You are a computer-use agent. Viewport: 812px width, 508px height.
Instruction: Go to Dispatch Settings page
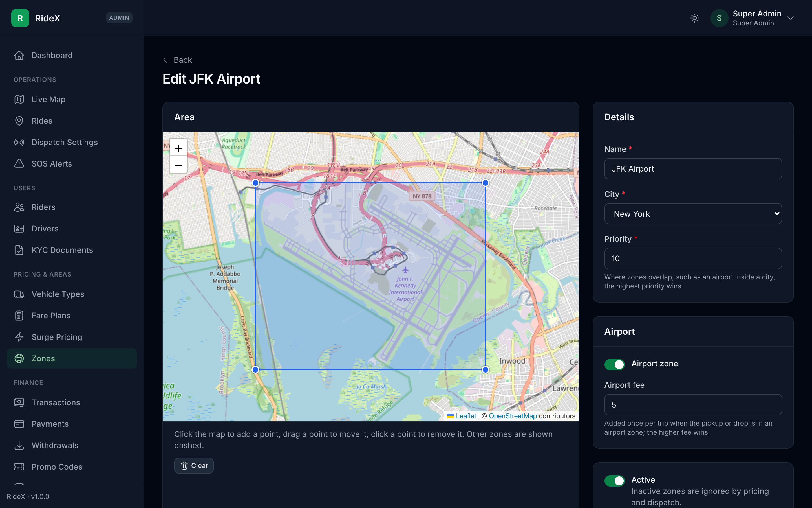coord(72,143)
